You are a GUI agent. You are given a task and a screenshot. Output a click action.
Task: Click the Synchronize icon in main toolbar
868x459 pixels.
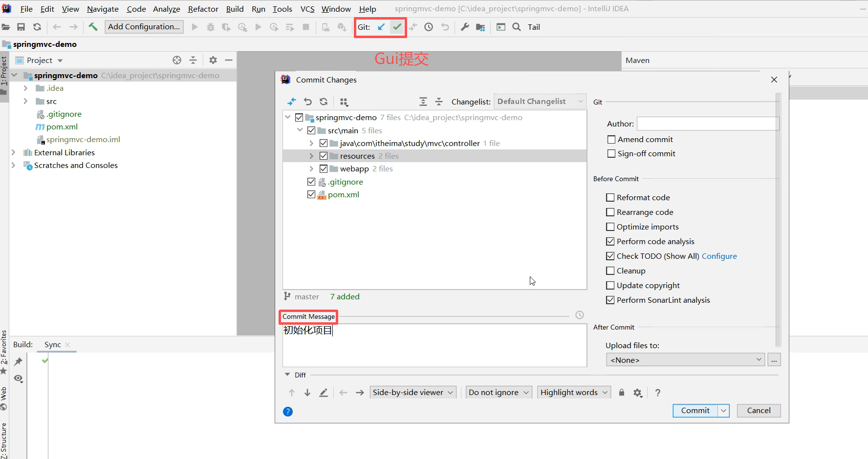click(x=37, y=27)
